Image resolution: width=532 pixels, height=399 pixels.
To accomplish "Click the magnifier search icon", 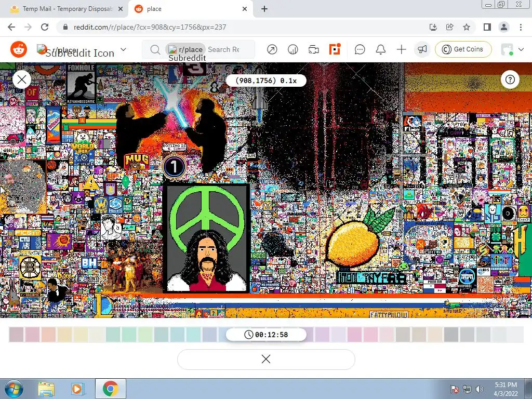I will [155, 50].
